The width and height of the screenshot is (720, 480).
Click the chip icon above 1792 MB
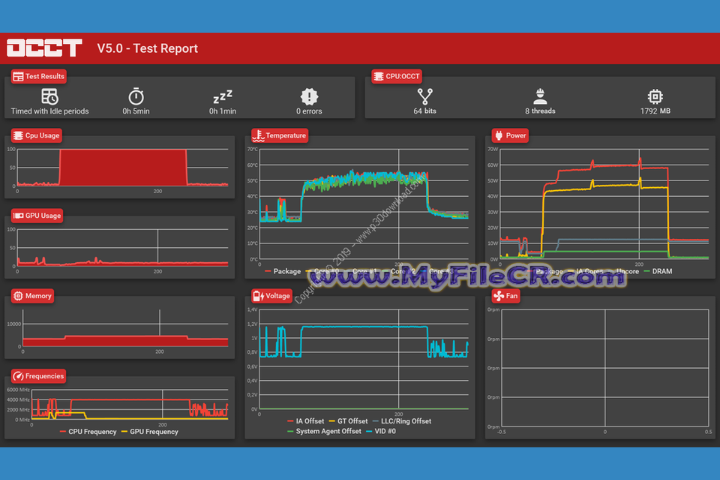[x=655, y=96]
